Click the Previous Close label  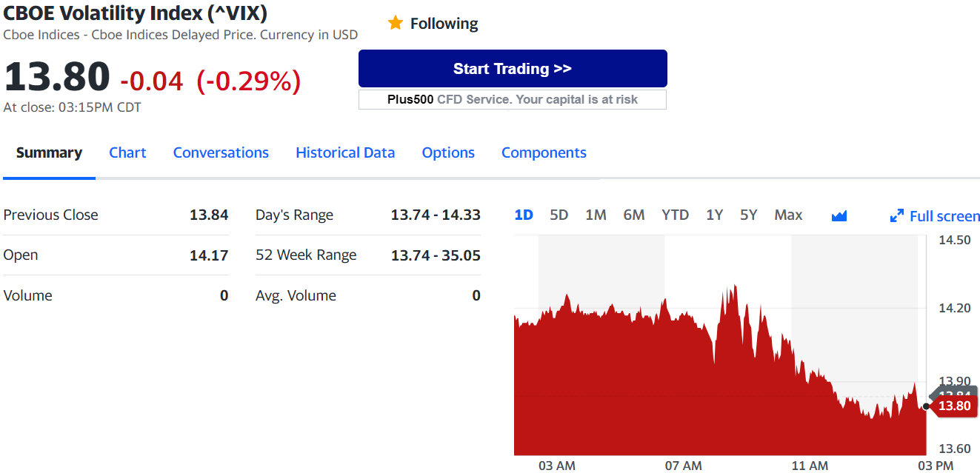(50, 215)
